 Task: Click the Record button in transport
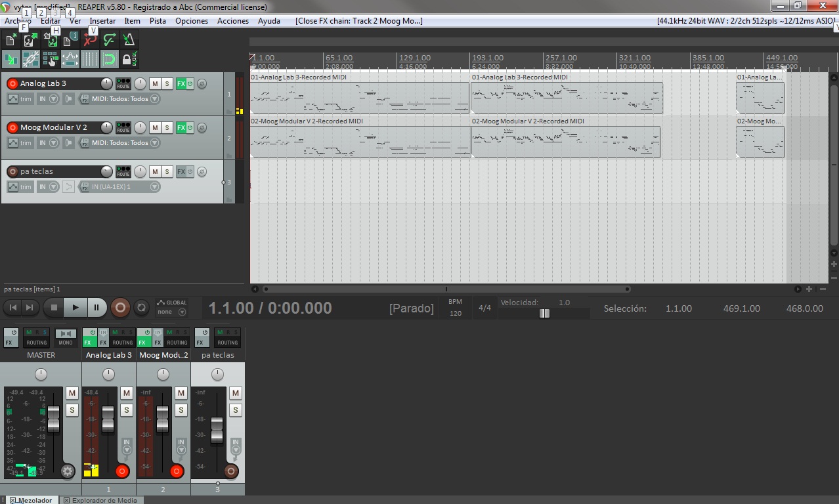coord(119,307)
